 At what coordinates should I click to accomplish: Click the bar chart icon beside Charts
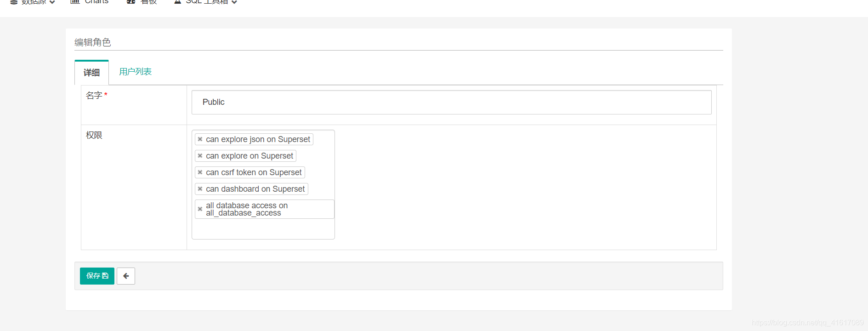[x=74, y=2]
